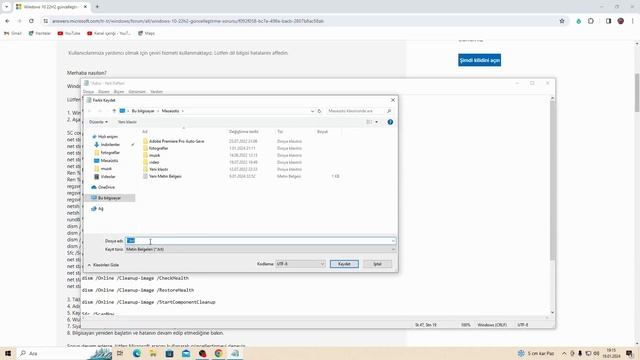Sort by Ad column header
Screen dimensions: 640x360
pyautogui.click(x=144, y=132)
